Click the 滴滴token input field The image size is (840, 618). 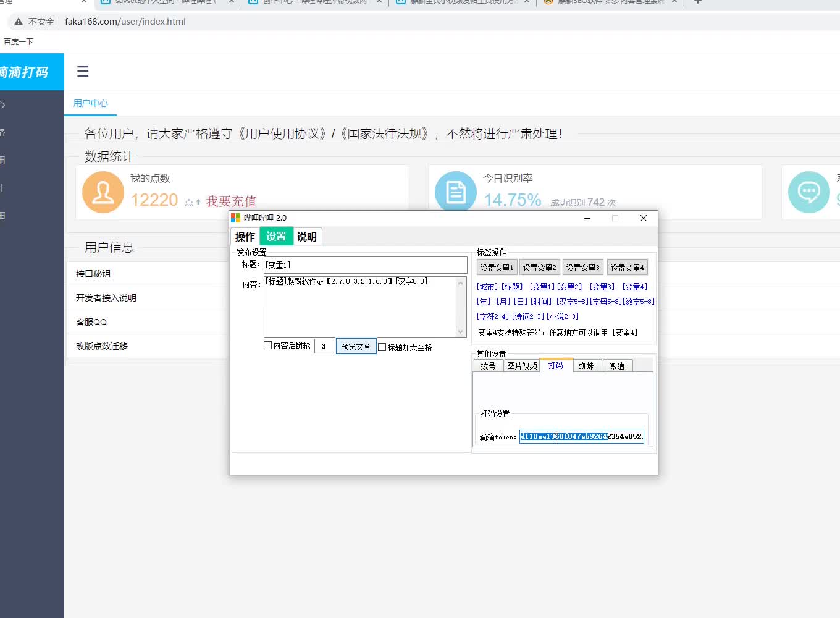click(x=582, y=437)
